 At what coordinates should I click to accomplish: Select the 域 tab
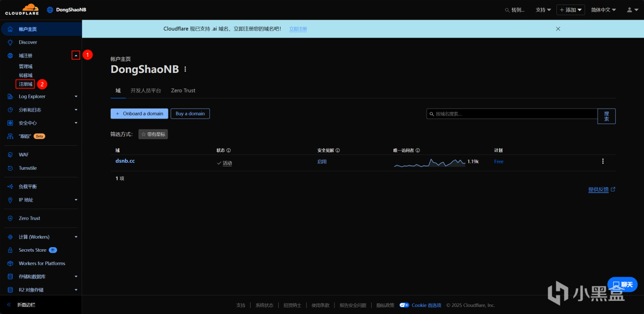[118, 90]
